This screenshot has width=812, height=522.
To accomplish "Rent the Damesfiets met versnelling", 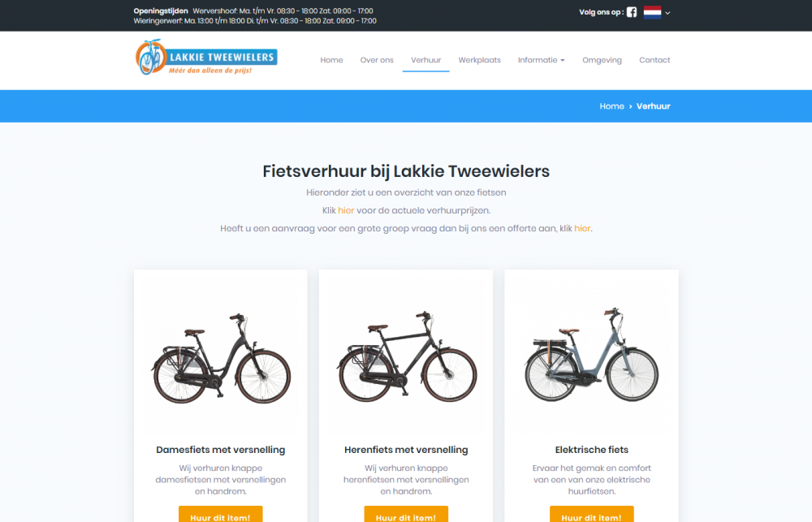I will 221,515.
